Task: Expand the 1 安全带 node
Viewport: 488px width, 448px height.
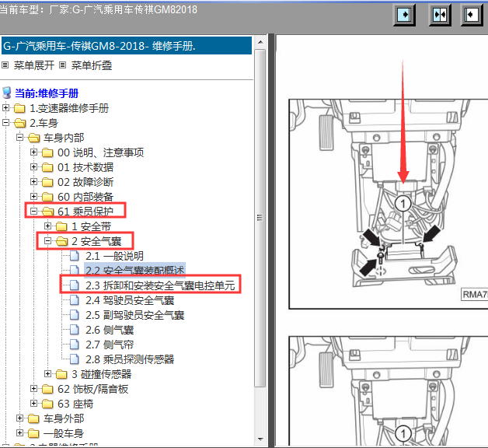Action: pos(47,226)
